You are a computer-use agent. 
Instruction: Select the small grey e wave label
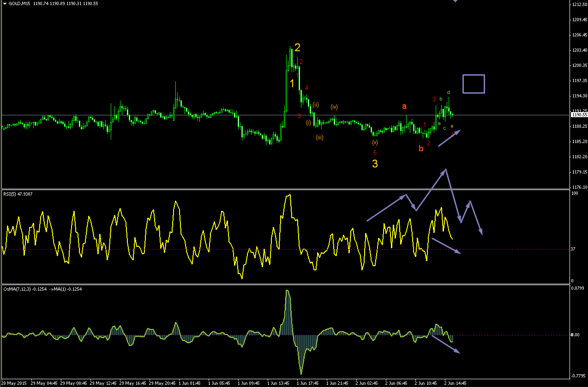coord(452,126)
